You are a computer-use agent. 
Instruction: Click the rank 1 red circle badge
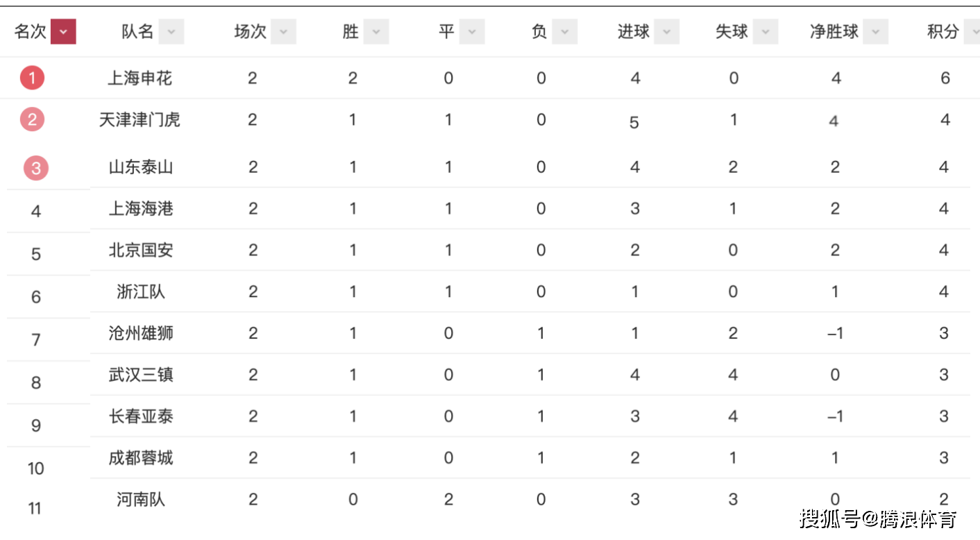[x=32, y=78]
